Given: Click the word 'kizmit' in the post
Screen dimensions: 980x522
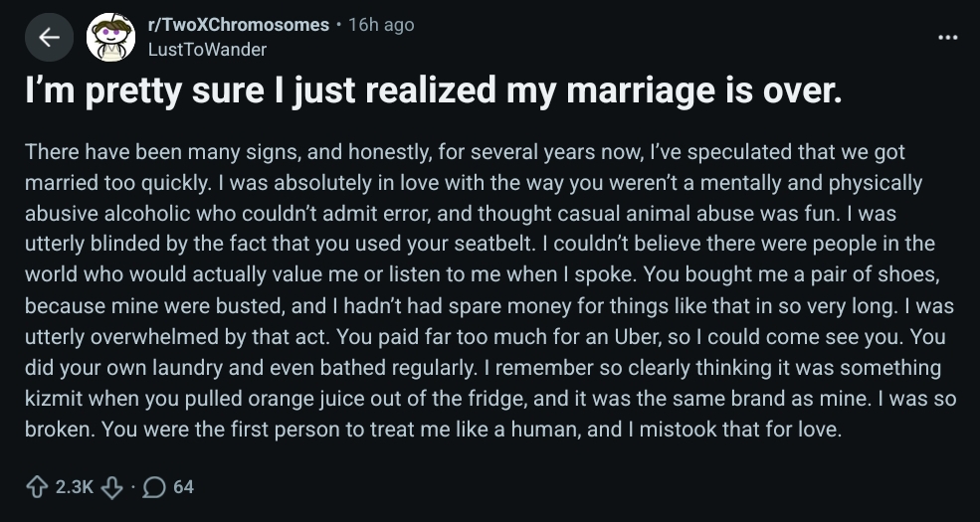Looking at the screenshot, I should [54, 399].
